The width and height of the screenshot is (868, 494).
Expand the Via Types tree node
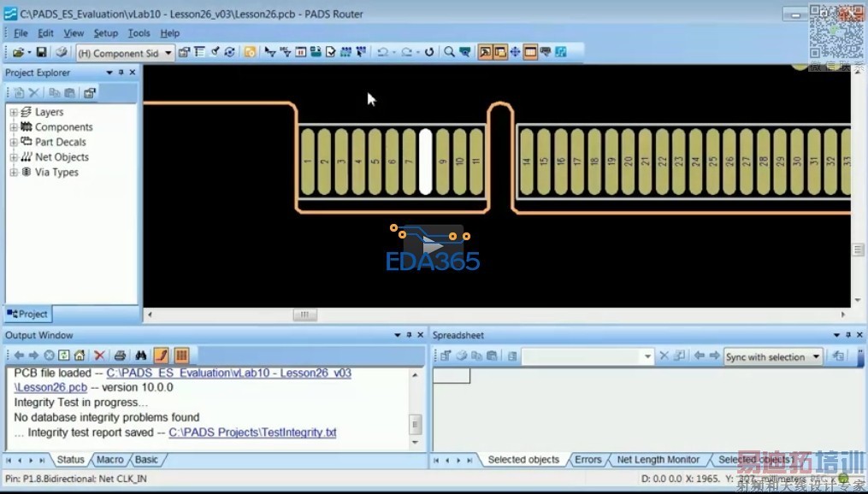[14, 172]
